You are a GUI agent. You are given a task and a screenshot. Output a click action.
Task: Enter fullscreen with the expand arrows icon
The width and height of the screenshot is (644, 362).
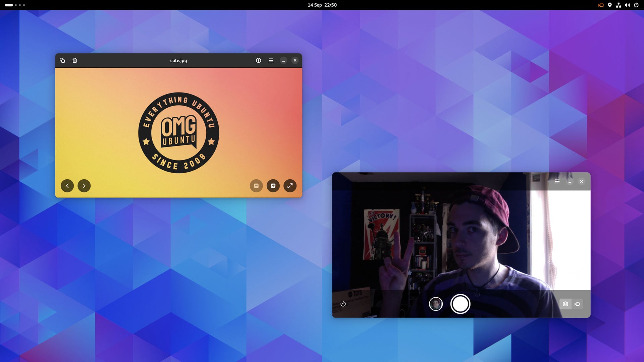point(290,186)
